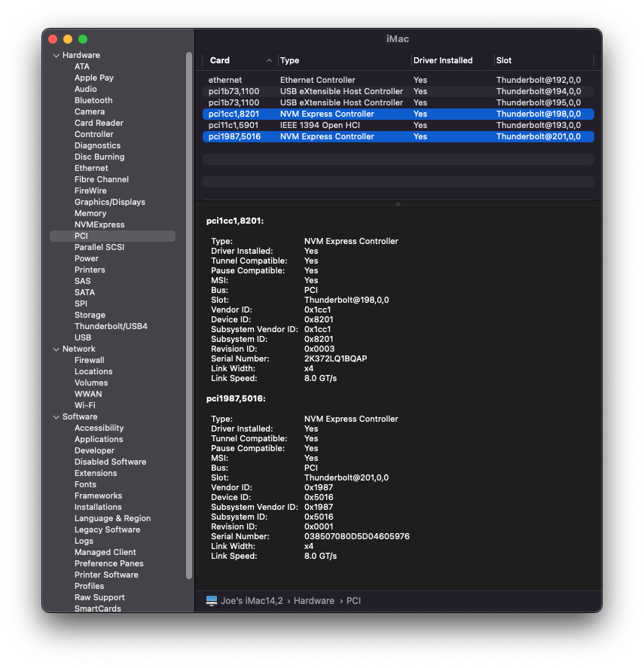644x668 pixels.
Task: Select row with slot Thunderbolt@194,0,0
Action: pyautogui.click(x=398, y=91)
